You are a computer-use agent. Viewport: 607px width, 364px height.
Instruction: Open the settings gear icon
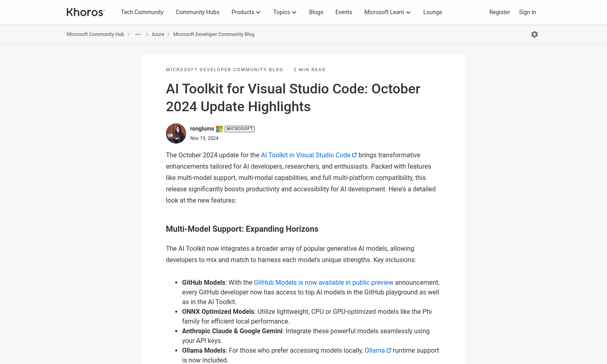(x=535, y=34)
